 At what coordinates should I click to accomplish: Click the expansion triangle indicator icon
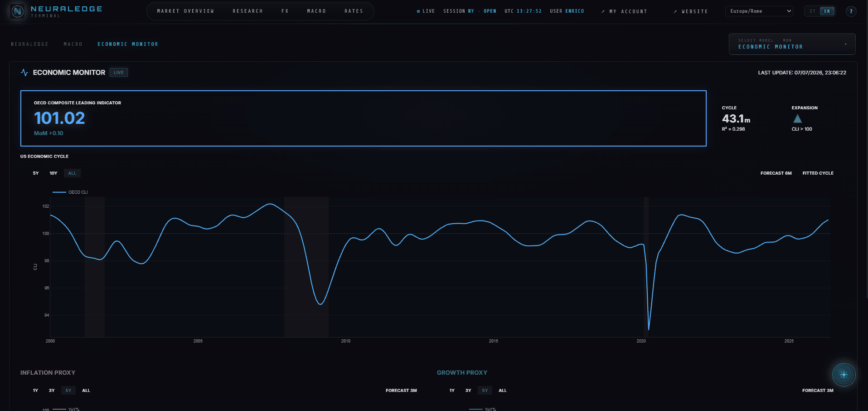(x=797, y=119)
